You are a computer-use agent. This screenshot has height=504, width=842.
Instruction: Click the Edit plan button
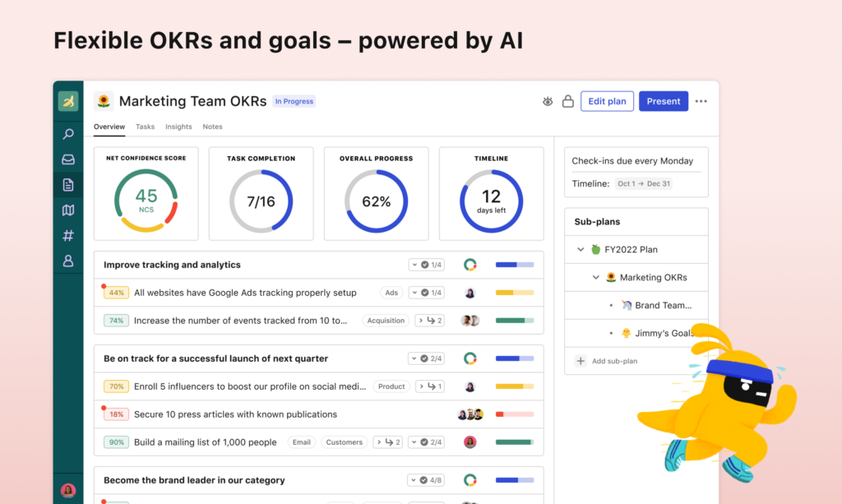tap(606, 101)
